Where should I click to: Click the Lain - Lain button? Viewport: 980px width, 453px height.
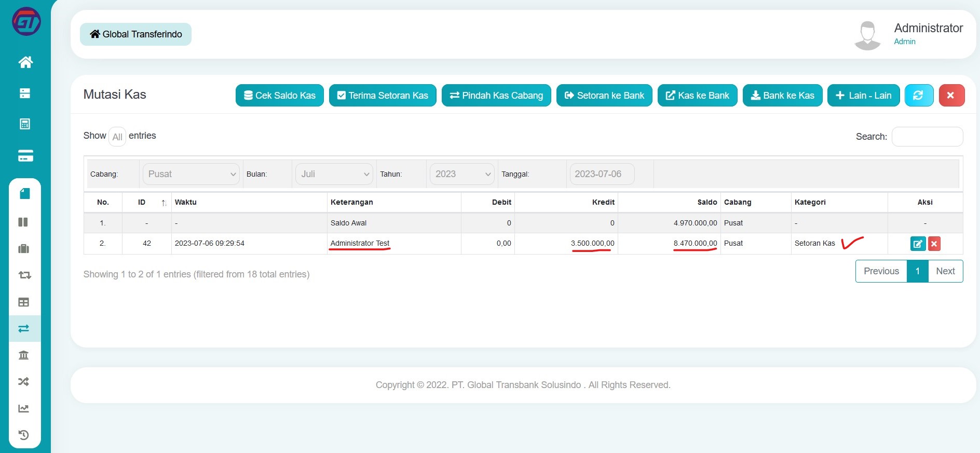tap(864, 96)
